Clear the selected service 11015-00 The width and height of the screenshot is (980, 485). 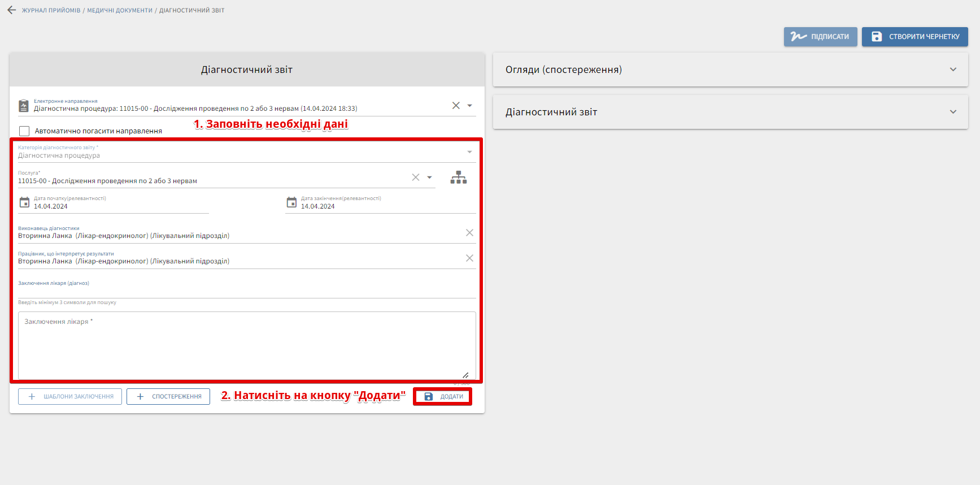(x=416, y=177)
